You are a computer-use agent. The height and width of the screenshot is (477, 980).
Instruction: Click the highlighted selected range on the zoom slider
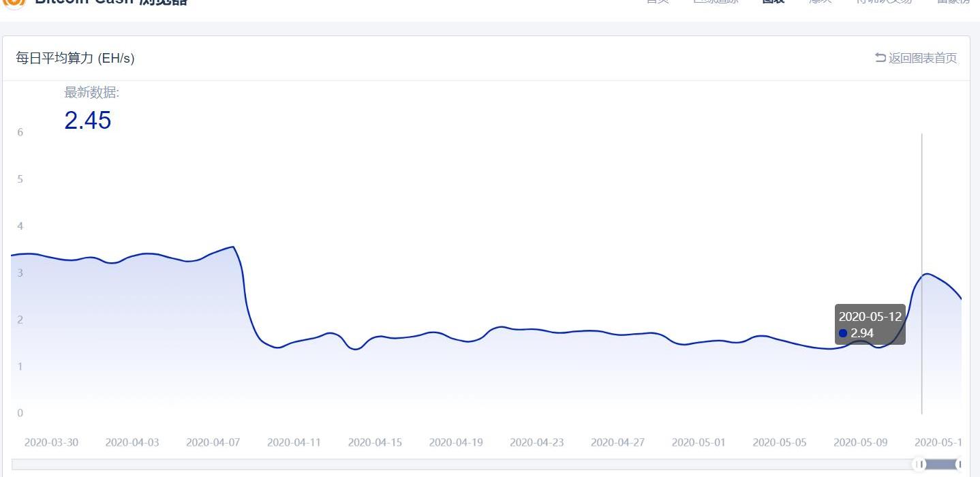click(940, 464)
